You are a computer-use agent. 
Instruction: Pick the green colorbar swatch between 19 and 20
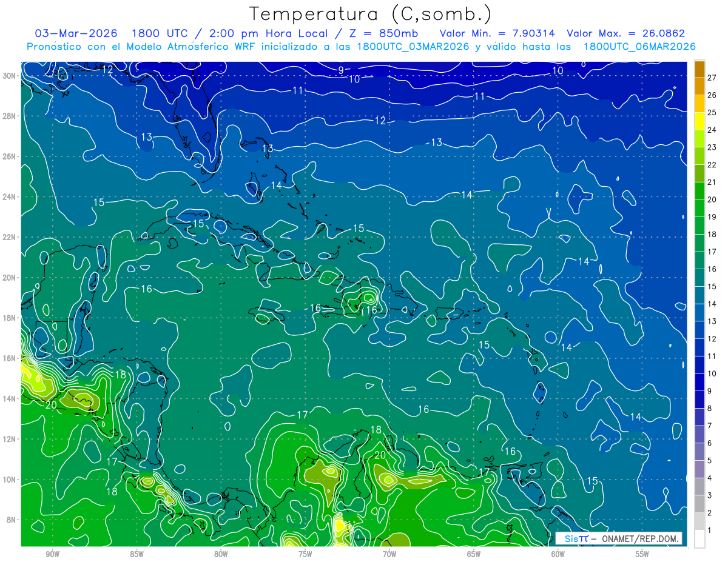[x=699, y=208]
